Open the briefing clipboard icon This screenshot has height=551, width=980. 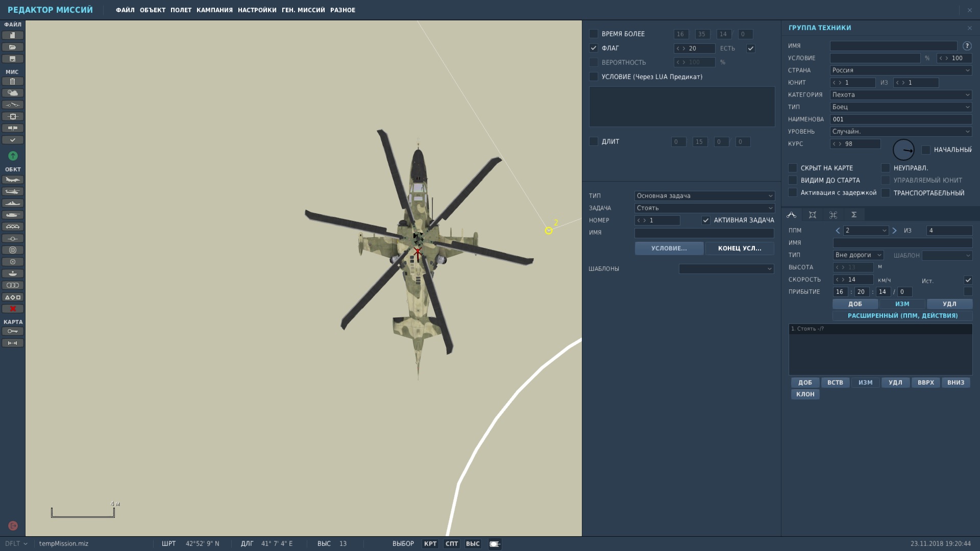[x=13, y=81]
